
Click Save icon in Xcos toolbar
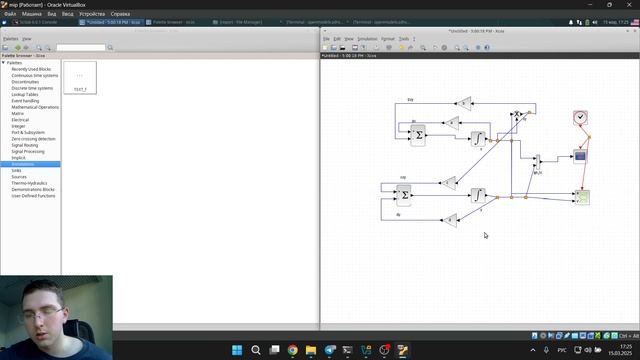tap(355, 48)
